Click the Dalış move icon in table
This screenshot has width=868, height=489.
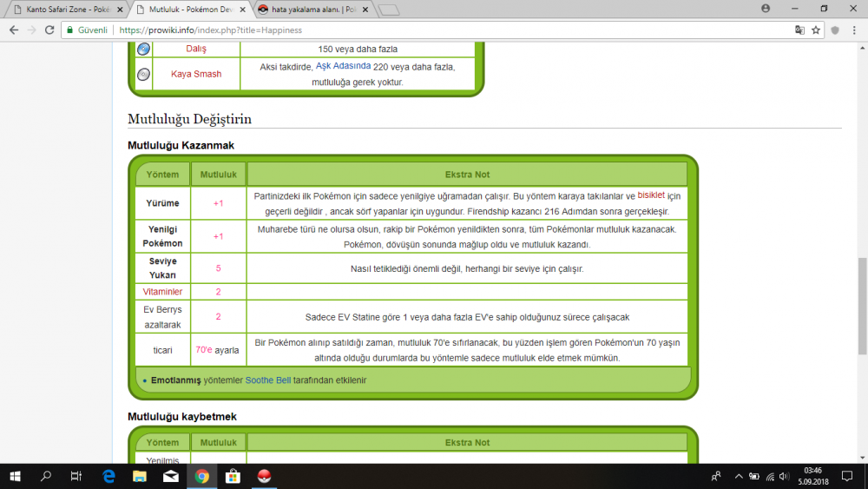(x=143, y=49)
